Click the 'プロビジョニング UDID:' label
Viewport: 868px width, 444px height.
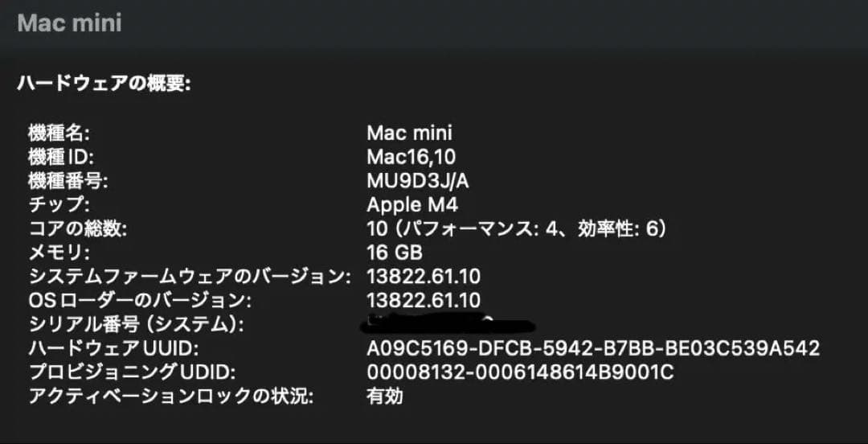[133, 372]
